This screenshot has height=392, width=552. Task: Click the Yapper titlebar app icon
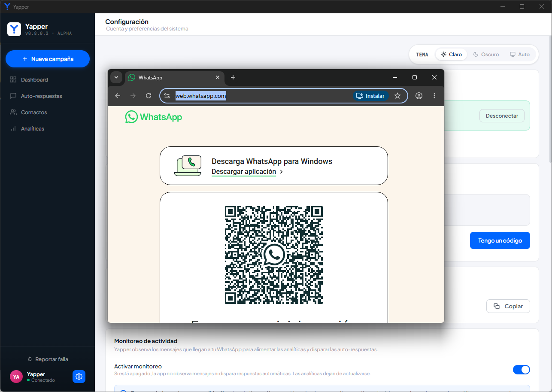click(7, 6)
